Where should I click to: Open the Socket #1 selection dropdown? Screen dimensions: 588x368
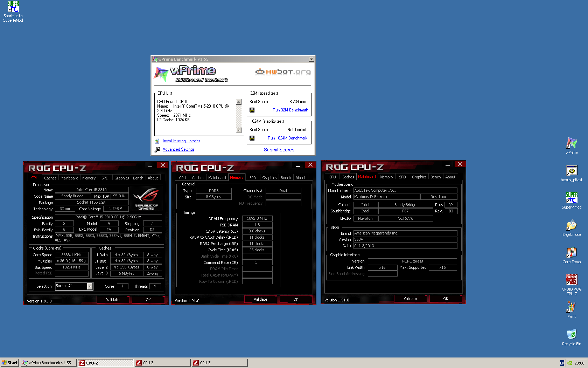[90, 286]
